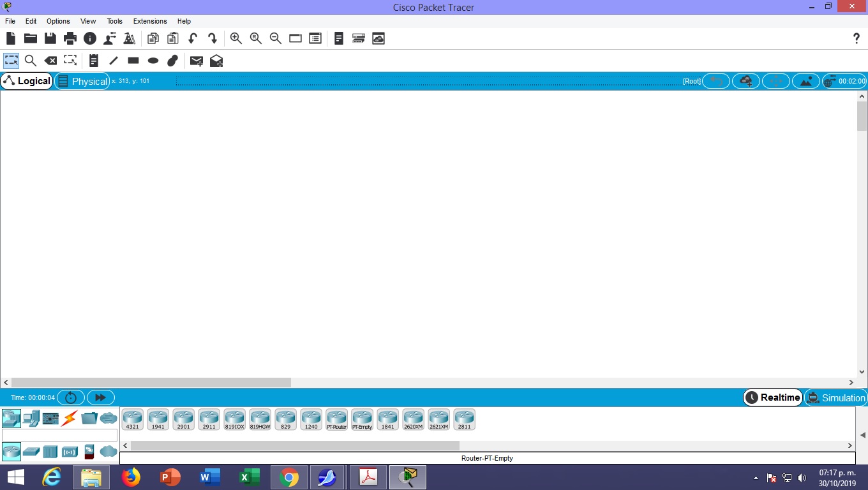Image resolution: width=868 pixels, height=490 pixels.
Task: Select the Inspect magnifier tool
Action: click(x=30, y=61)
